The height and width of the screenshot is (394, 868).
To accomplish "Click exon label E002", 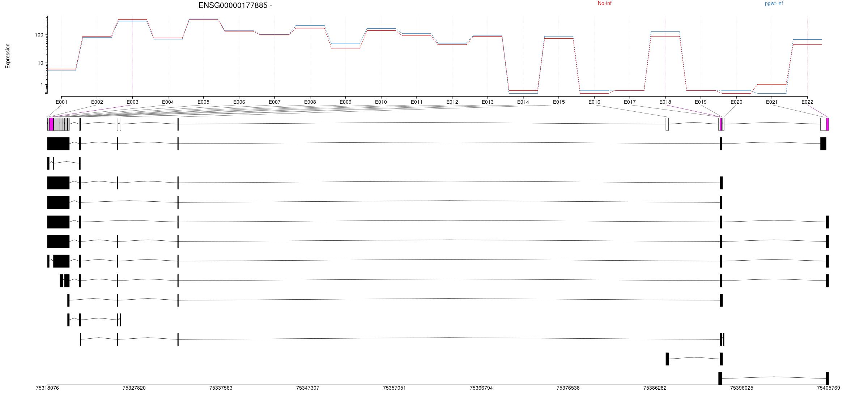I will point(97,102).
